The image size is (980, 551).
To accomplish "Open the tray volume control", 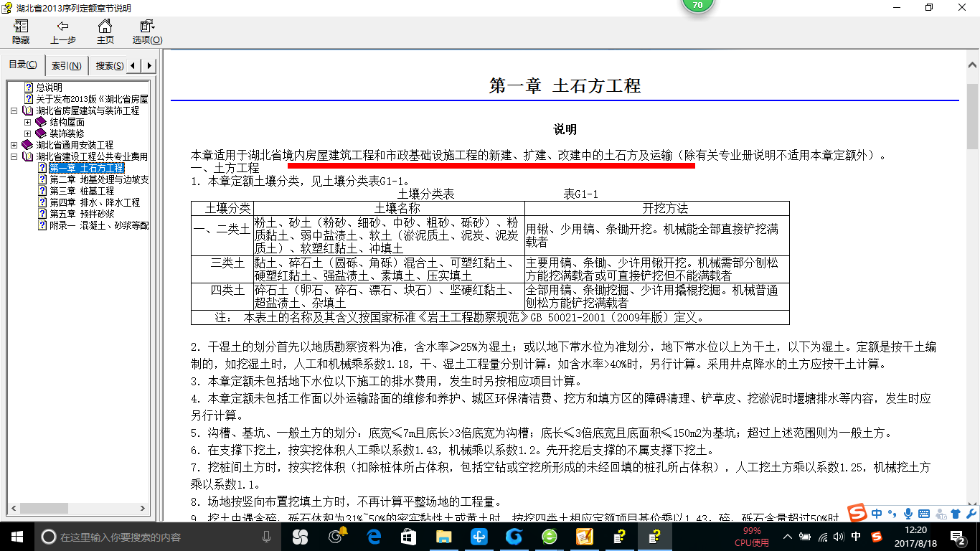I will (839, 537).
